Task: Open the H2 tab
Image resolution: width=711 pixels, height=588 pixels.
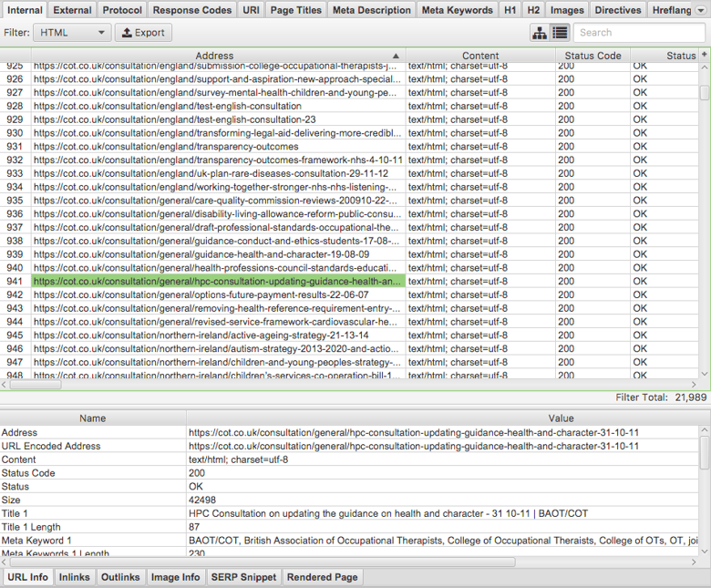Action: tap(533, 10)
